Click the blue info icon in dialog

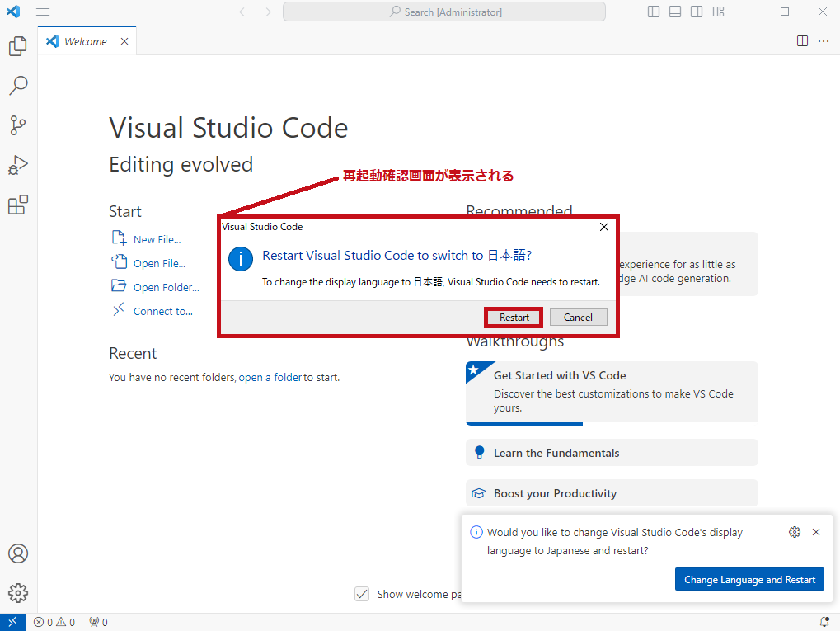tap(241, 259)
